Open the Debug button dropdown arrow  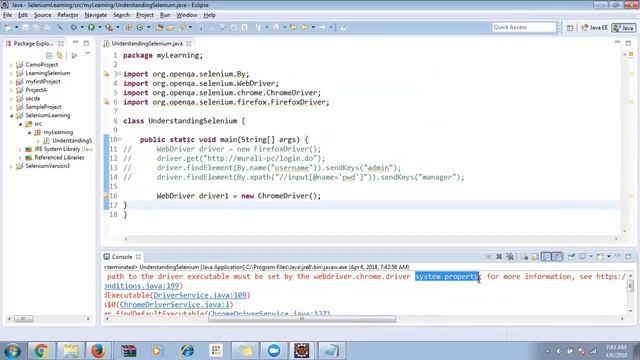click(82, 27)
